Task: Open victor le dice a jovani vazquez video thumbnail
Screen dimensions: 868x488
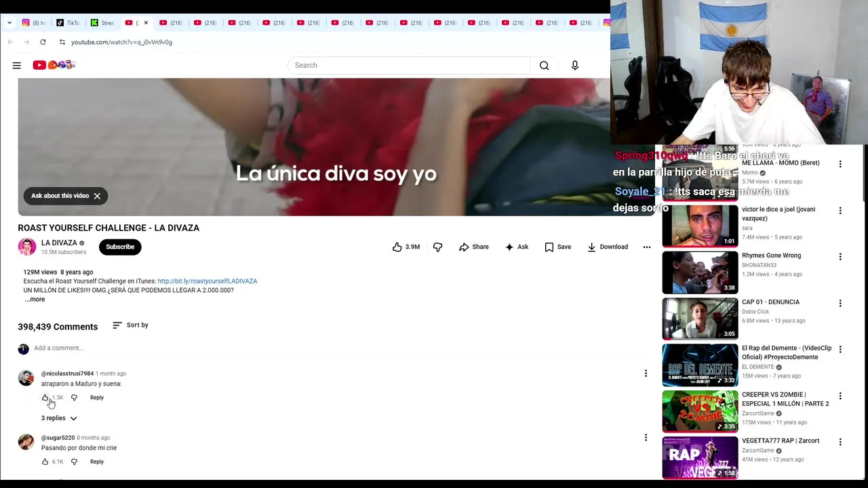Action: coord(700,226)
